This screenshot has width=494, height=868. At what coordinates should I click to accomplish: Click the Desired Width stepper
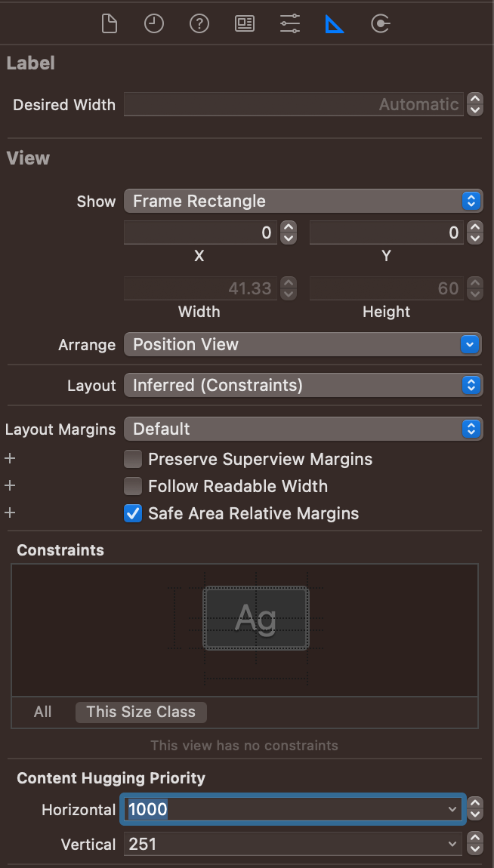tap(475, 104)
